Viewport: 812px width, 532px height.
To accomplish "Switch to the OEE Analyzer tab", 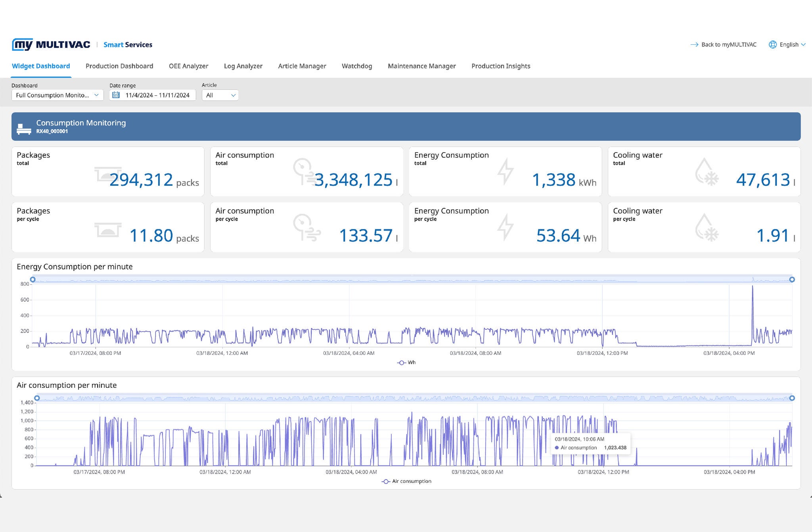I will [x=188, y=66].
